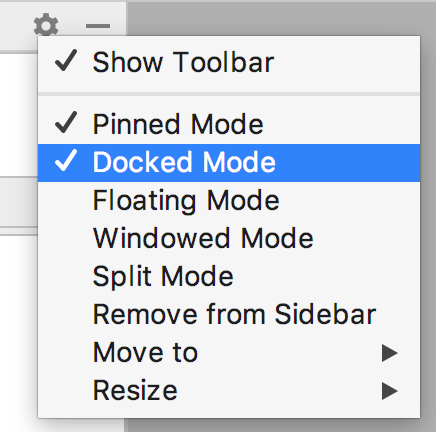Image resolution: width=436 pixels, height=432 pixels.
Task: Open the gear settings icon
Action: [46, 25]
